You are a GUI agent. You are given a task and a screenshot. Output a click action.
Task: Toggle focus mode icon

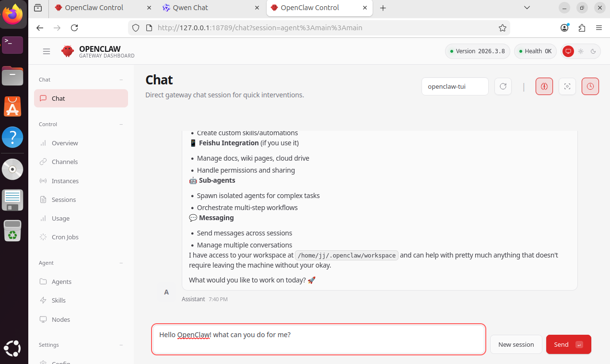click(567, 86)
